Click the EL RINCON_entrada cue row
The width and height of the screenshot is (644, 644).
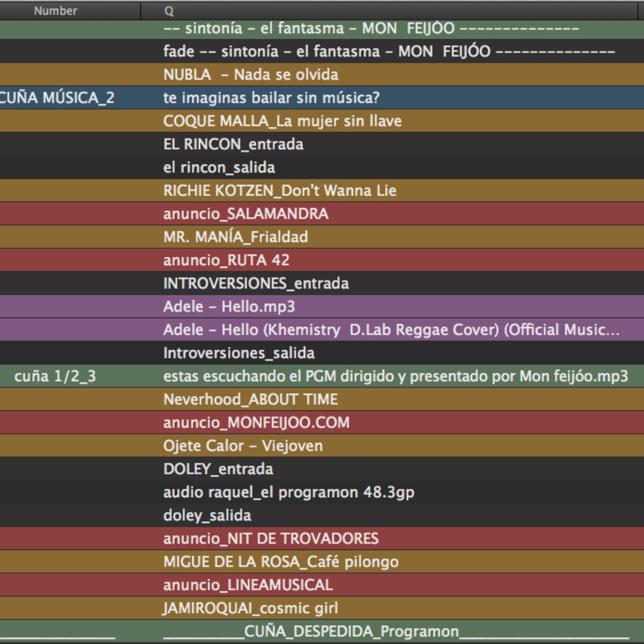pos(233,144)
